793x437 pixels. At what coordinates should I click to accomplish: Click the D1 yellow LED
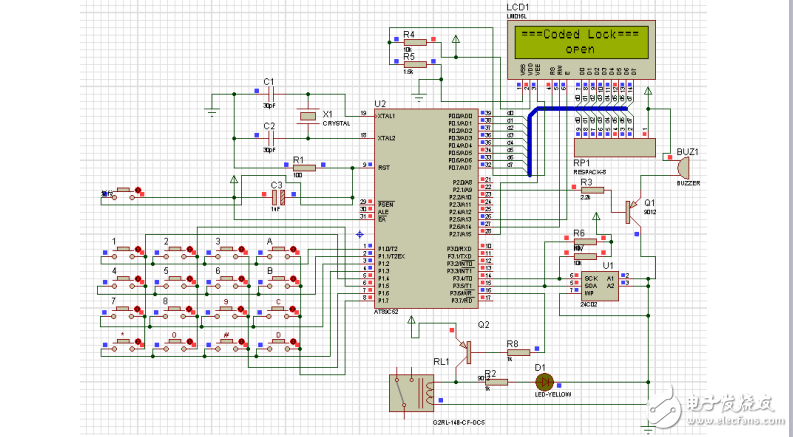coord(545,382)
